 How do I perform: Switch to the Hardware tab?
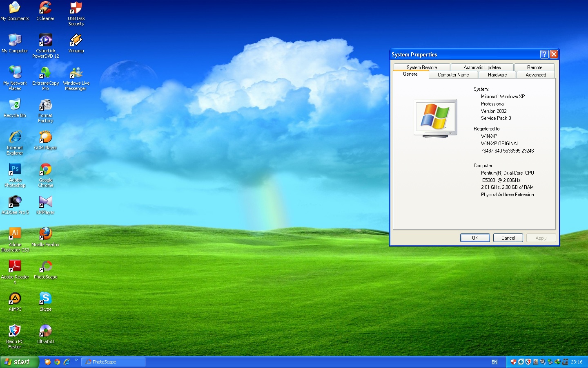497,75
